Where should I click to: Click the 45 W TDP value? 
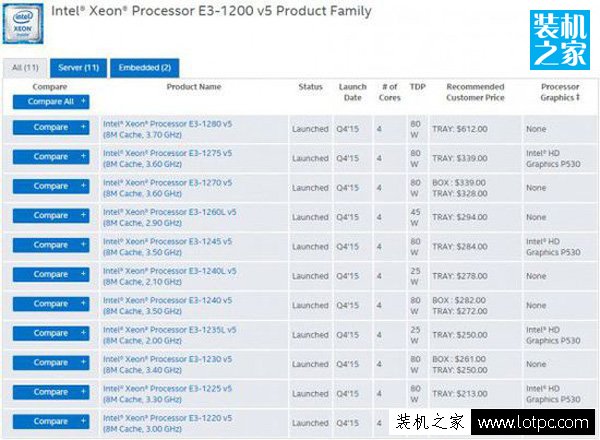coord(415,217)
